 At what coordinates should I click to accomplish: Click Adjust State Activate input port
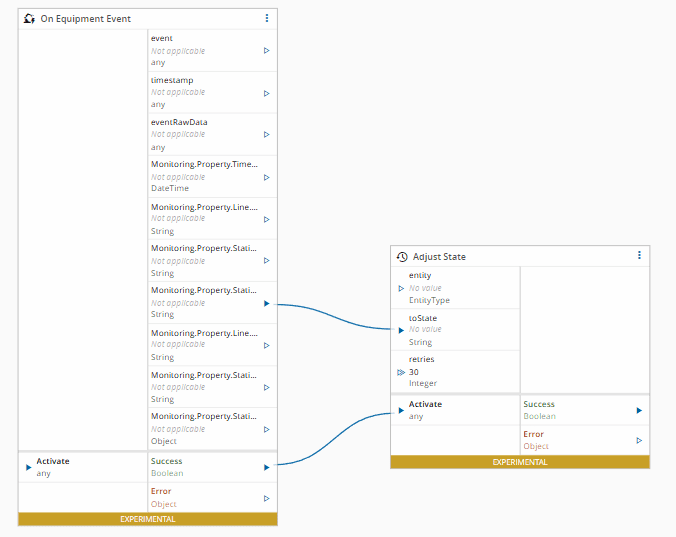(401, 410)
